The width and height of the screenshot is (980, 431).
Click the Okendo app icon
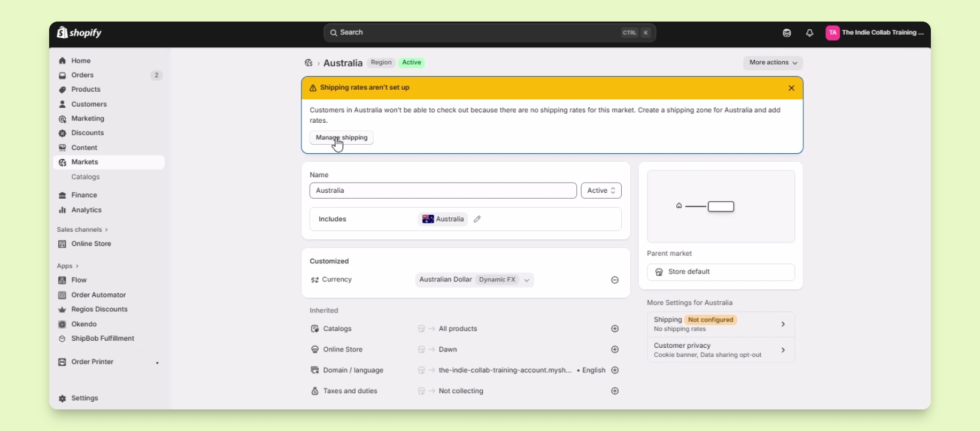[x=62, y=324]
